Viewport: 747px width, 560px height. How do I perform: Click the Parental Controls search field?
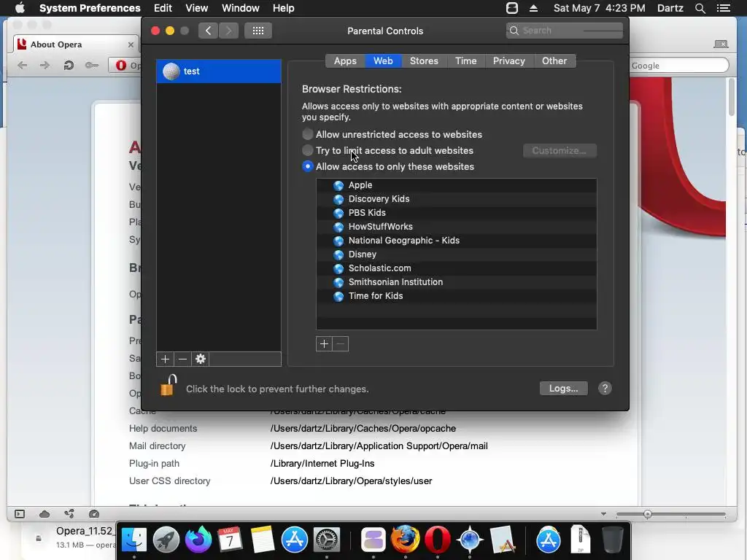tap(565, 31)
